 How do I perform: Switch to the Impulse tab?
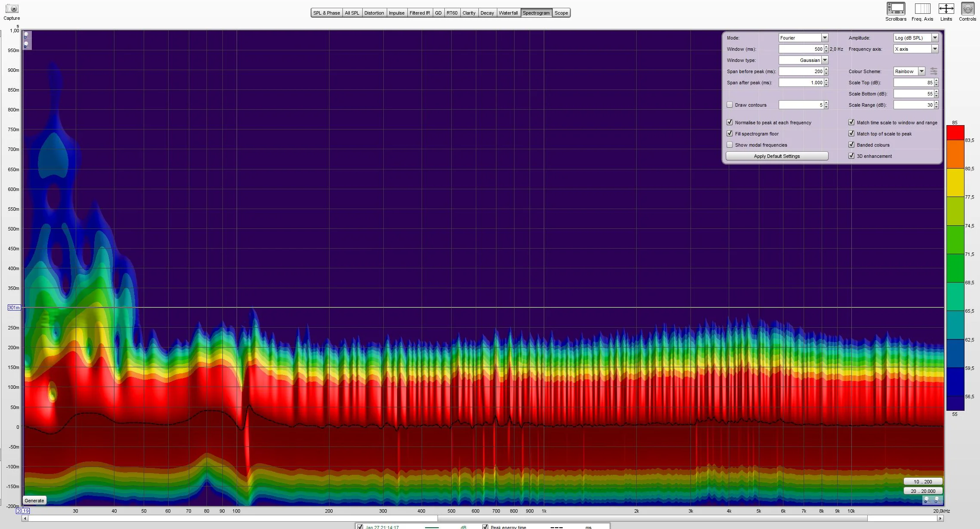coord(397,13)
